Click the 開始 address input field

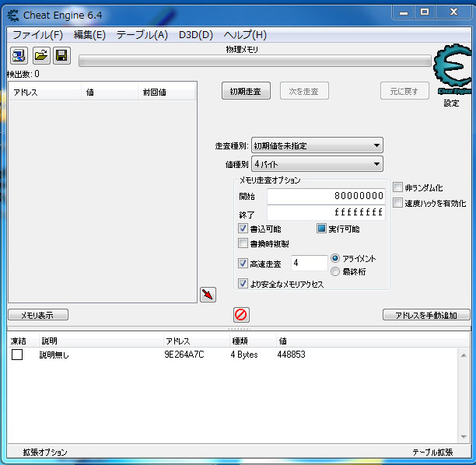pos(327,196)
